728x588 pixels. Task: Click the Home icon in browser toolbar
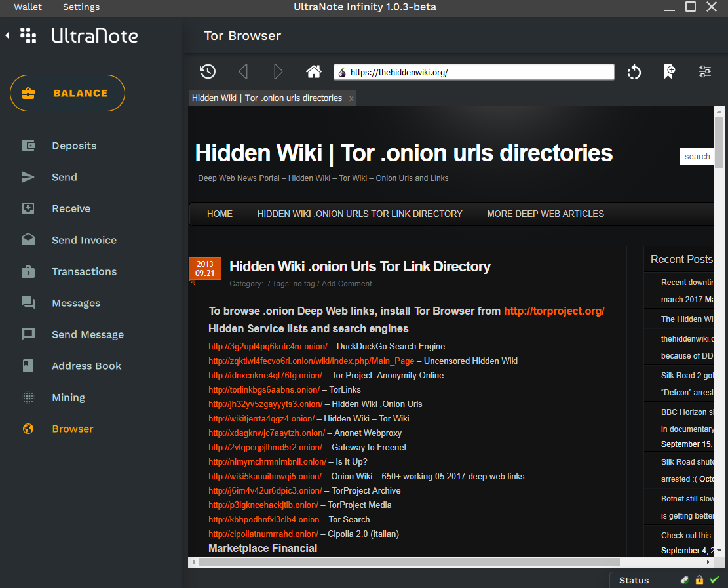[313, 71]
